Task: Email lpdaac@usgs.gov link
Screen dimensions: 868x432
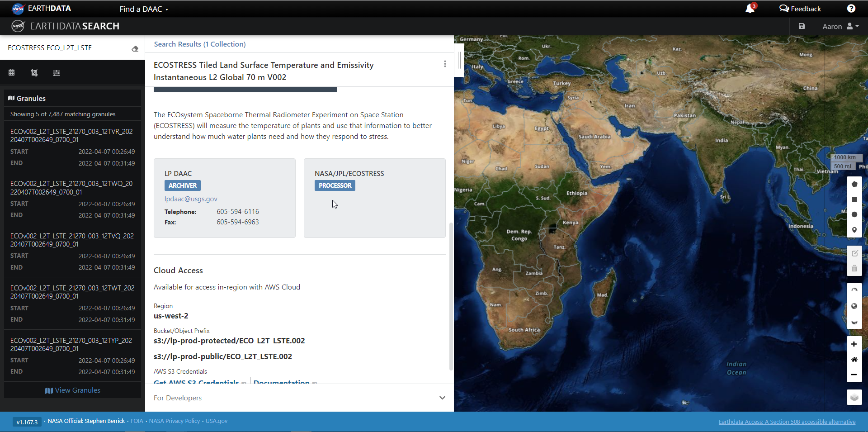Action: pyautogui.click(x=191, y=199)
